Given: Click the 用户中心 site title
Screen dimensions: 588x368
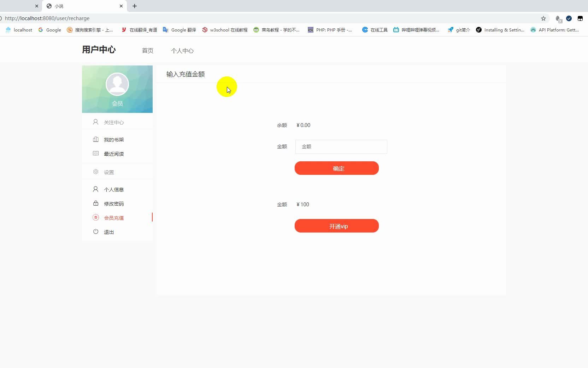Looking at the screenshot, I should coord(99,50).
